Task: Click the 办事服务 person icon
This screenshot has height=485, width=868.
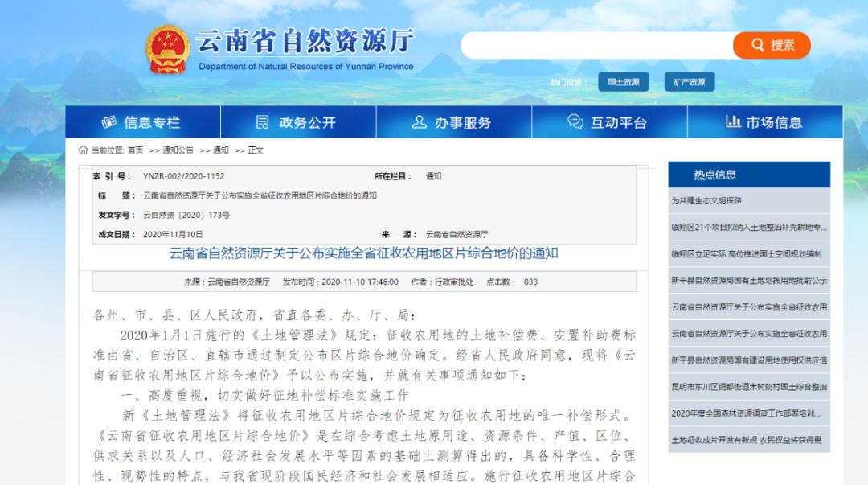Action: [419, 122]
